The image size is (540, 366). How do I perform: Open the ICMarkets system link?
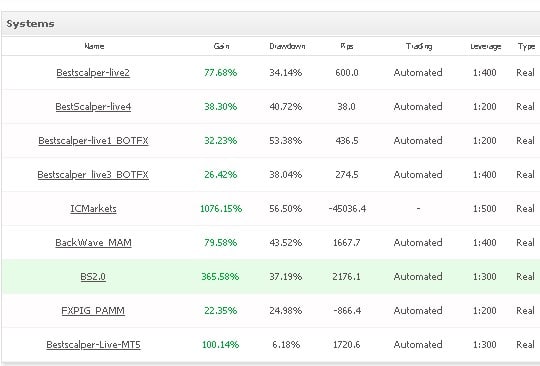[x=93, y=209]
